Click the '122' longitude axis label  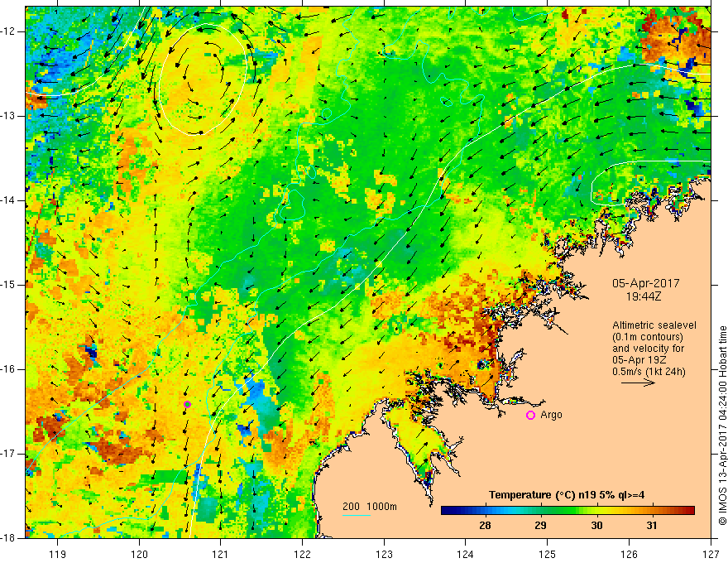pos(302,554)
